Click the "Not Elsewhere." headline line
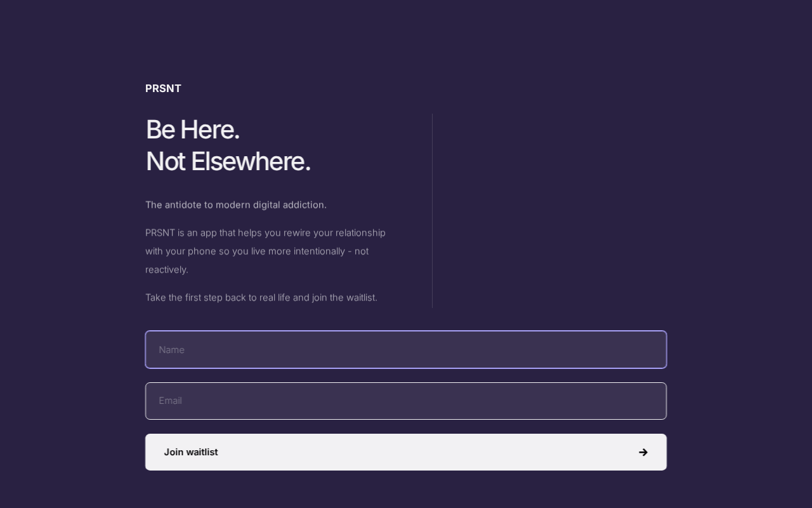Viewport: 812px width, 508px height. tap(228, 161)
